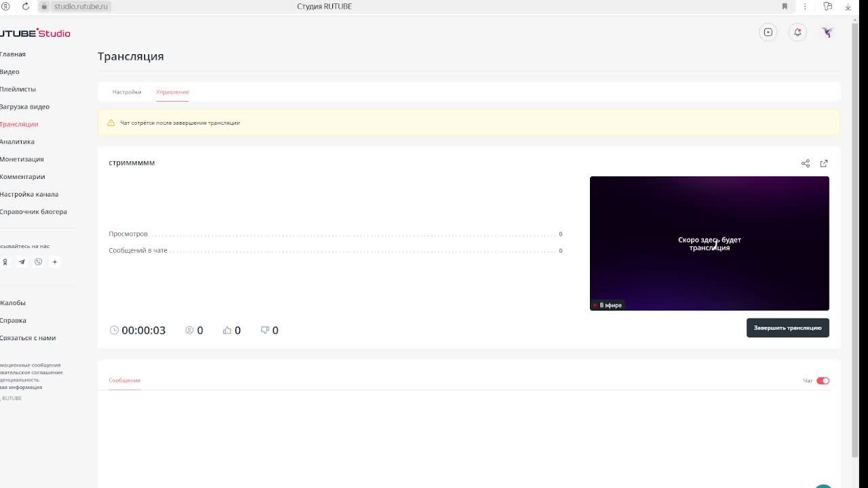
Task: Open Плейлисты in sidebar
Action: pos(18,89)
